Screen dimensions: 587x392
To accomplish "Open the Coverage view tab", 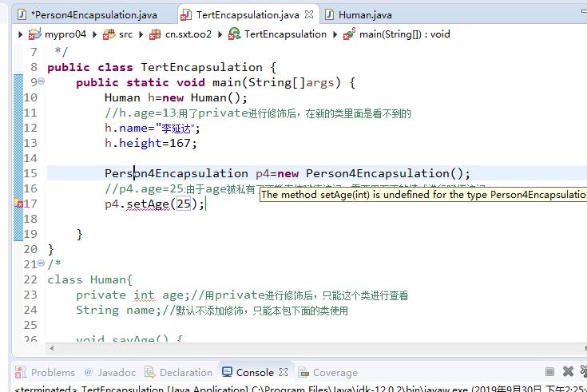I will click(328, 372).
